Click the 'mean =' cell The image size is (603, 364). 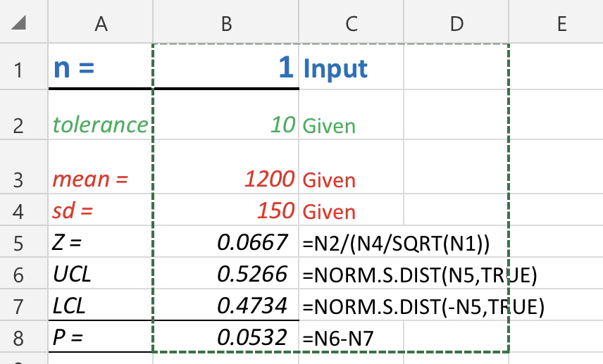[100, 167]
